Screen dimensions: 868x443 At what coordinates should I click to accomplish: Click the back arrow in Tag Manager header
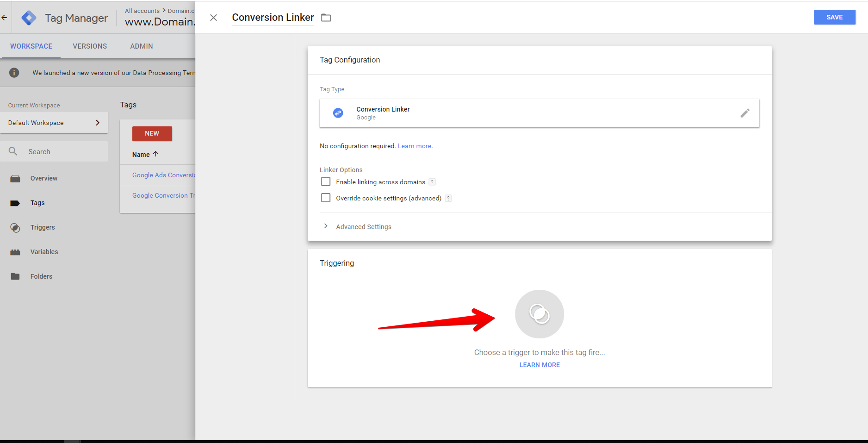point(4,18)
